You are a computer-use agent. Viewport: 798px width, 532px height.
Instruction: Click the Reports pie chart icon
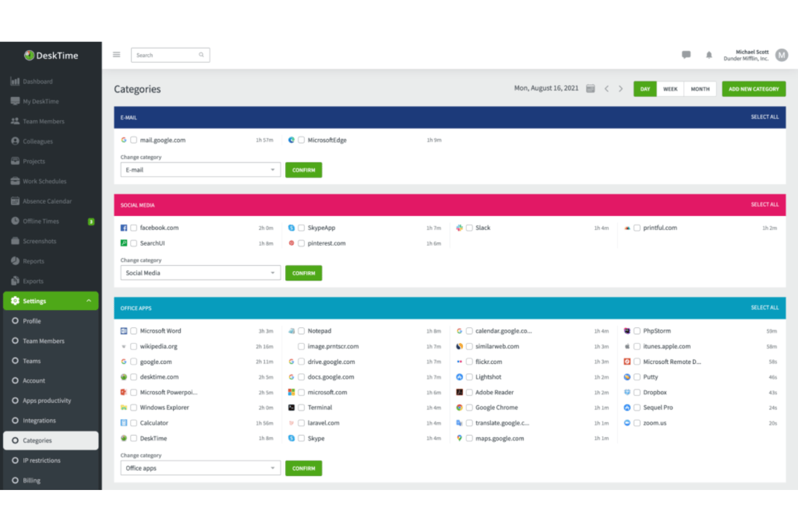point(15,261)
